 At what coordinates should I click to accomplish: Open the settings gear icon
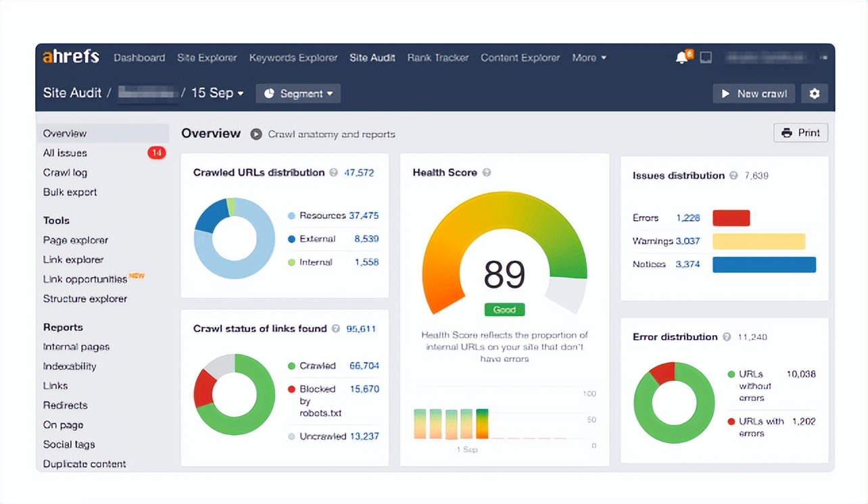[x=814, y=94]
